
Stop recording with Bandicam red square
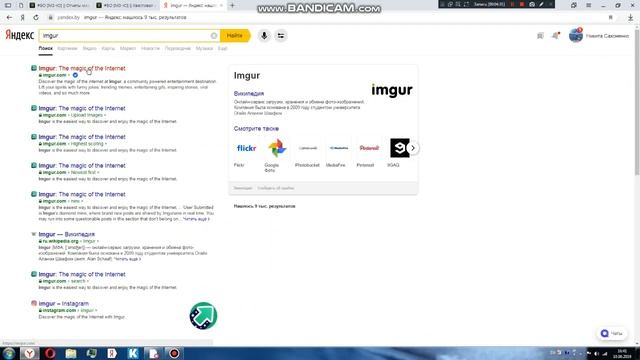pyautogui.click(x=522, y=4)
